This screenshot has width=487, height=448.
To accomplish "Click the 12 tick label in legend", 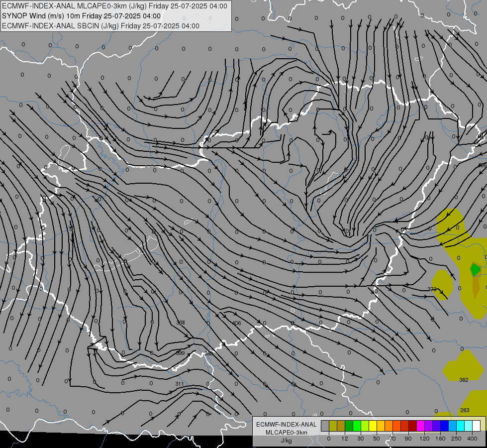I will click(345, 439).
